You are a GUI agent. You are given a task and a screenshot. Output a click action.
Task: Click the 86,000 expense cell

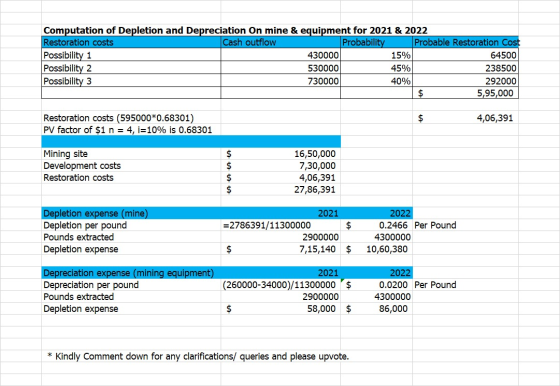pyautogui.click(x=393, y=309)
